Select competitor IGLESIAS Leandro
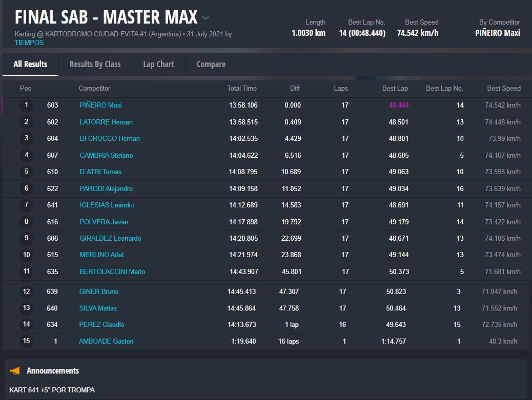The width and height of the screenshot is (532, 400). coord(107,205)
